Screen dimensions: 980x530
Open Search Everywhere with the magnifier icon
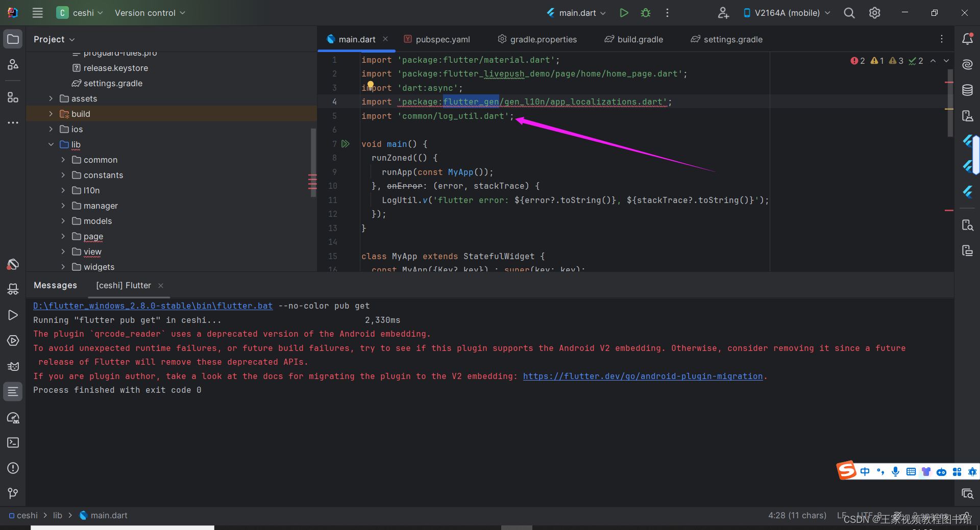[x=849, y=13]
